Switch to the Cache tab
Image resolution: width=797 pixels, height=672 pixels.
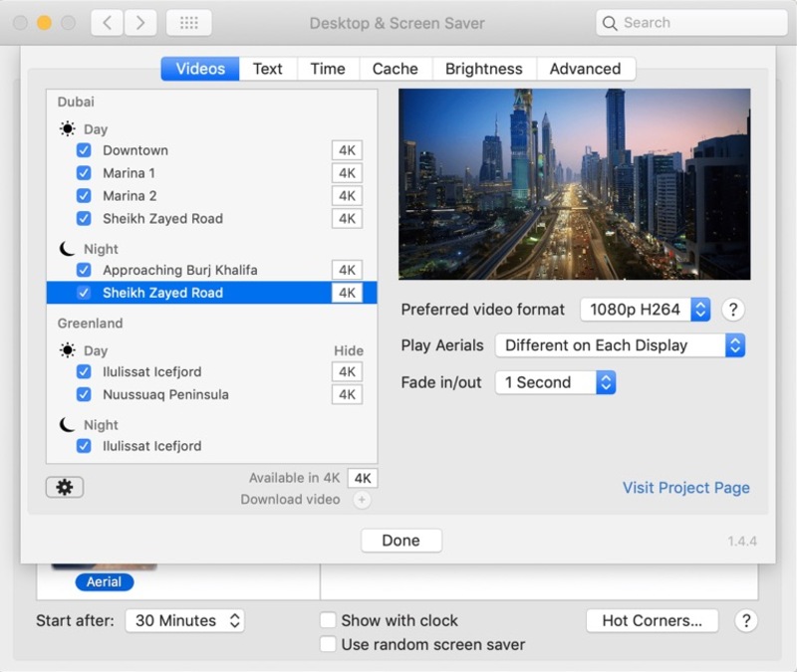pyautogui.click(x=396, y=69)
